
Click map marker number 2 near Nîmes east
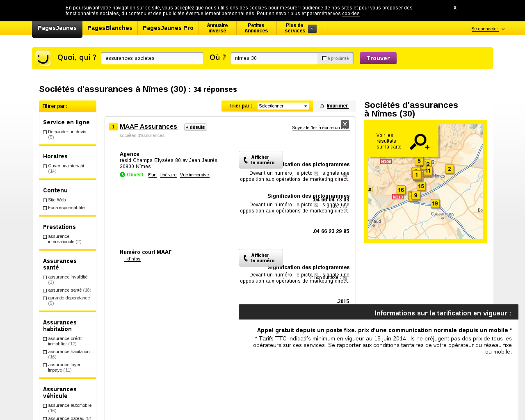[x=449, y=169]
